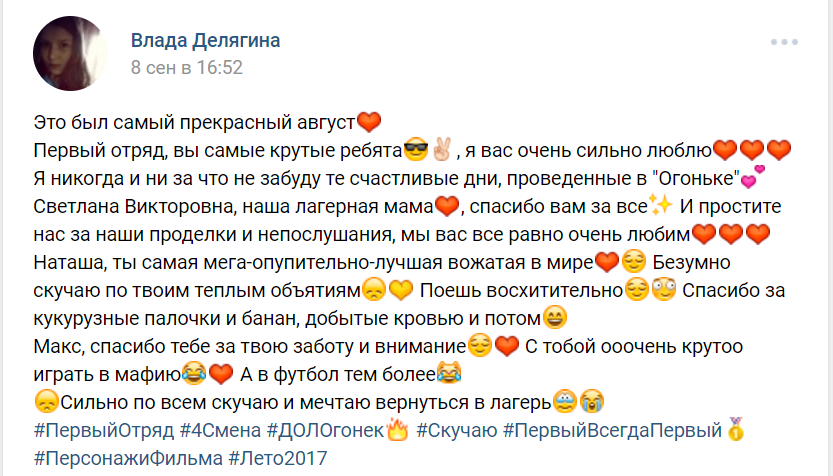Click the yellow heart emoji
The image size is (833, 476).
click(x=401, y=290)
